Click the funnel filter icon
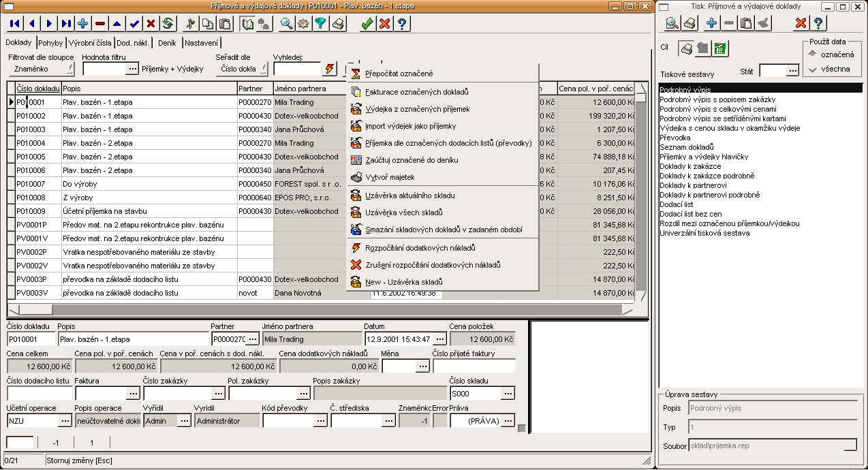 coord(320,24)
